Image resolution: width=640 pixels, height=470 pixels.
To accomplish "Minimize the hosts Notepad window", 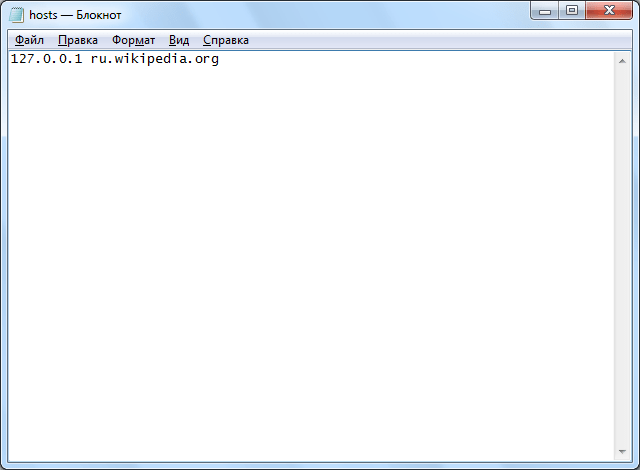I will [545, 10].
